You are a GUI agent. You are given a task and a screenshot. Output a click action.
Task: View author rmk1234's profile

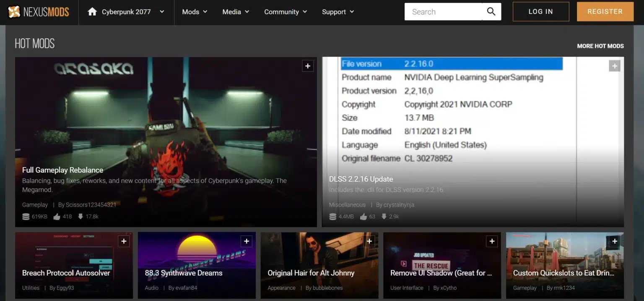[564, 288]
